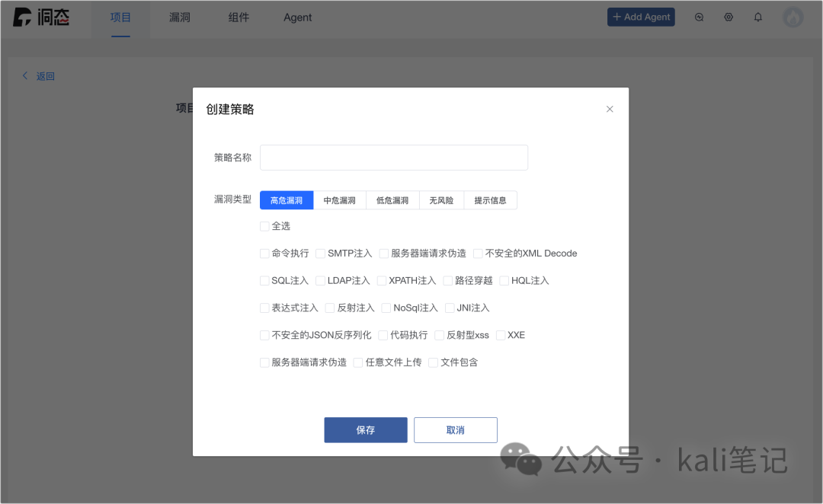This screenshot has height=504, width=823.
Task: Click the 返回 link
Action: 45,76
